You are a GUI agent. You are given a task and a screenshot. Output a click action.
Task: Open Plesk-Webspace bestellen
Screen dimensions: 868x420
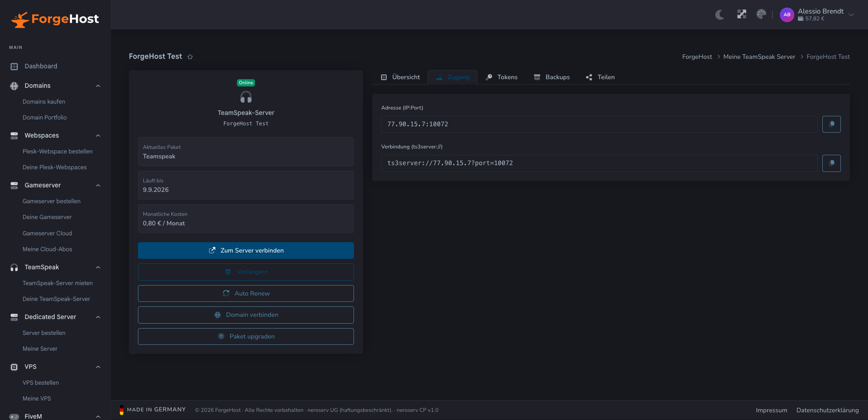[57, 152]
